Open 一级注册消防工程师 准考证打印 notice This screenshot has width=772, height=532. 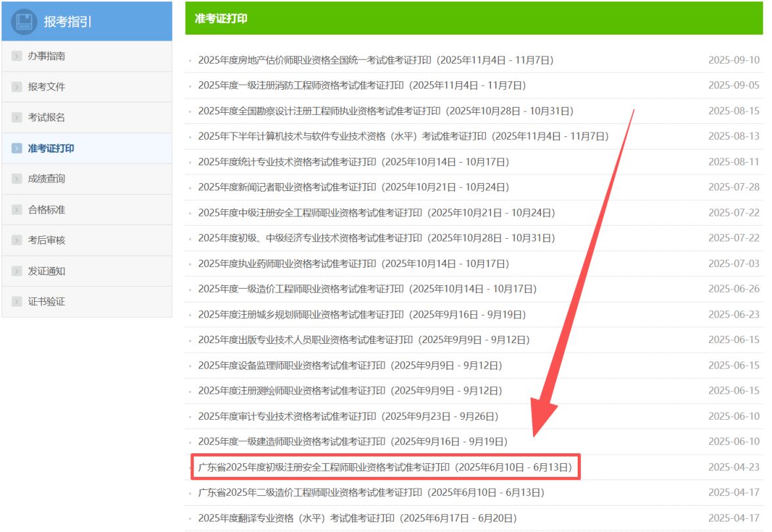click(x=362, y=86)
